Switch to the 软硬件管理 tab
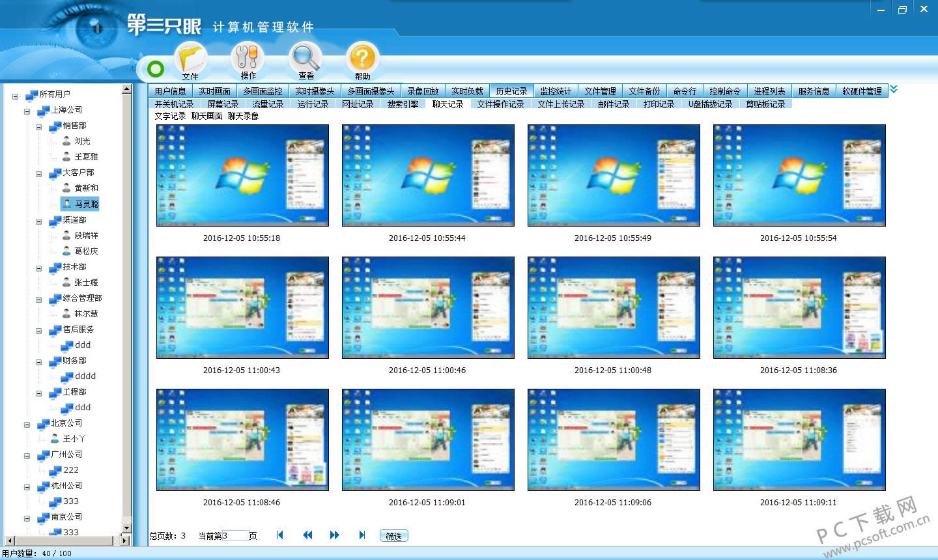 (x=862, y=91)
